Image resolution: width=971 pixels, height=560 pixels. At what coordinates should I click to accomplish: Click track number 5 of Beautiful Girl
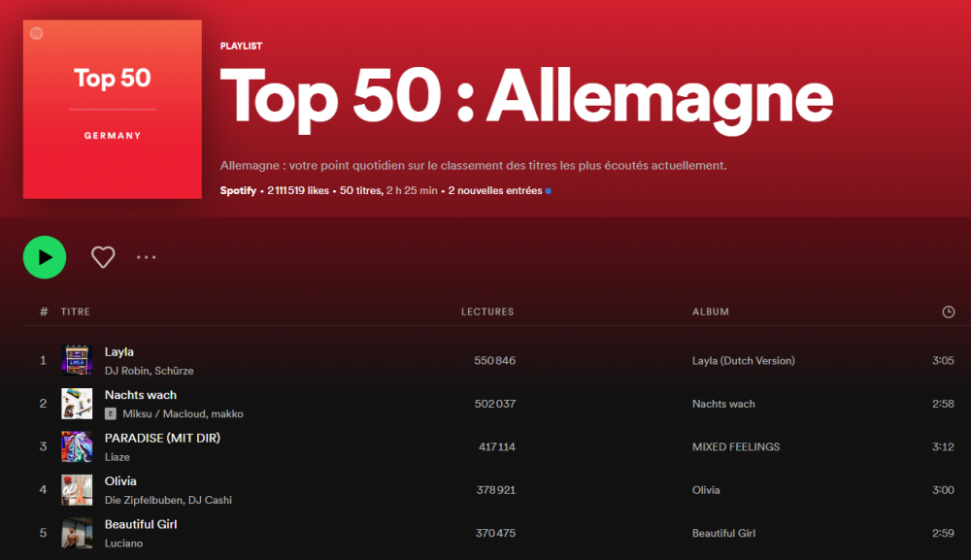[43, 534]
